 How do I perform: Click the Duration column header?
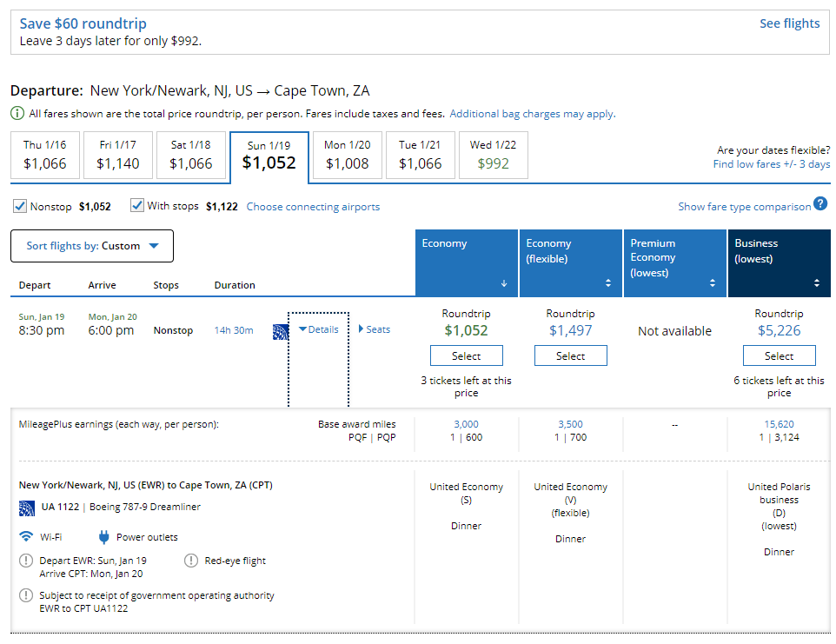(235, 285)
